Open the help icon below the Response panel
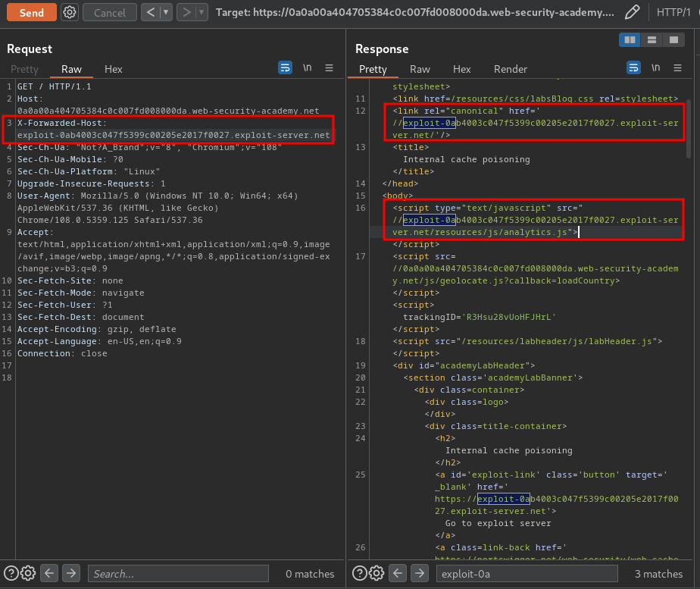The image size is (700, 589). pos(359,573)
